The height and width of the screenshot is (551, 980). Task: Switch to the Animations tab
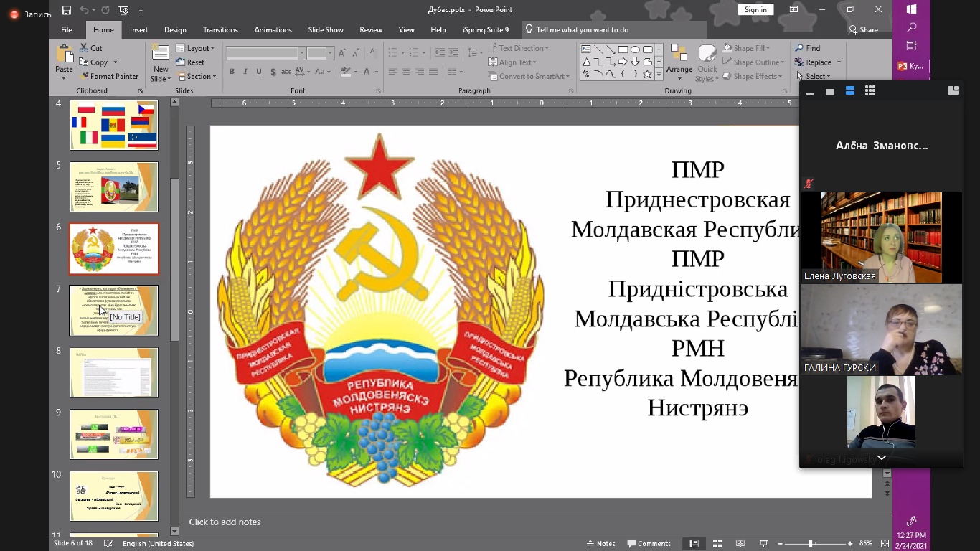(x=273, y=30)
